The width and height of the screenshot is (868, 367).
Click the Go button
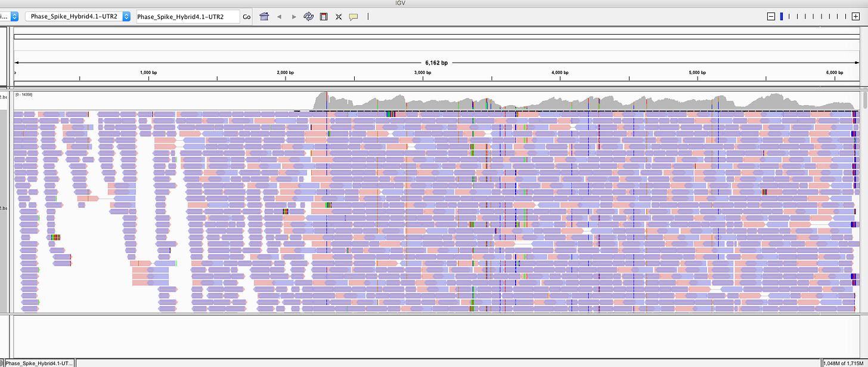click(x=247, y=17)
